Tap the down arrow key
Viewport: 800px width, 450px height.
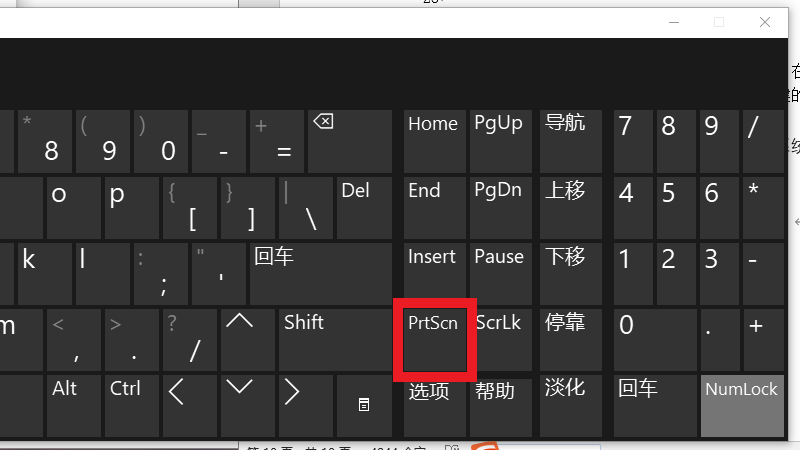click(x=248, y=406)
